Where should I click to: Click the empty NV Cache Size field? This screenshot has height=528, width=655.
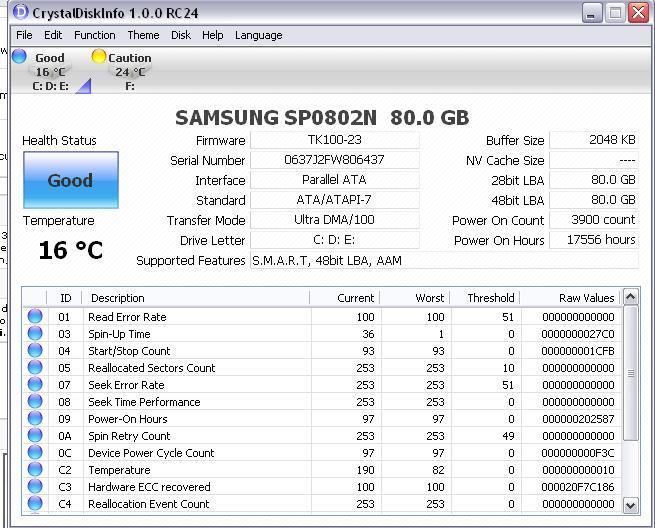coord(594,160)
